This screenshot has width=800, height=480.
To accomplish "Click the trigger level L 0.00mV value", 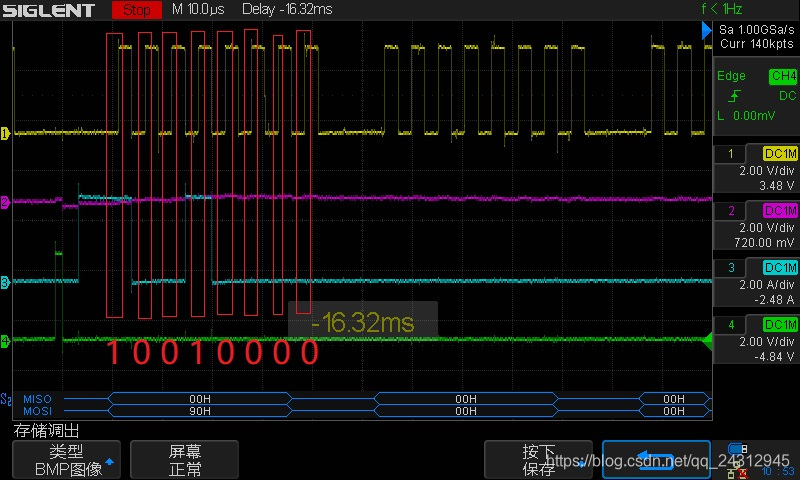I will click(x=746, y=116).
